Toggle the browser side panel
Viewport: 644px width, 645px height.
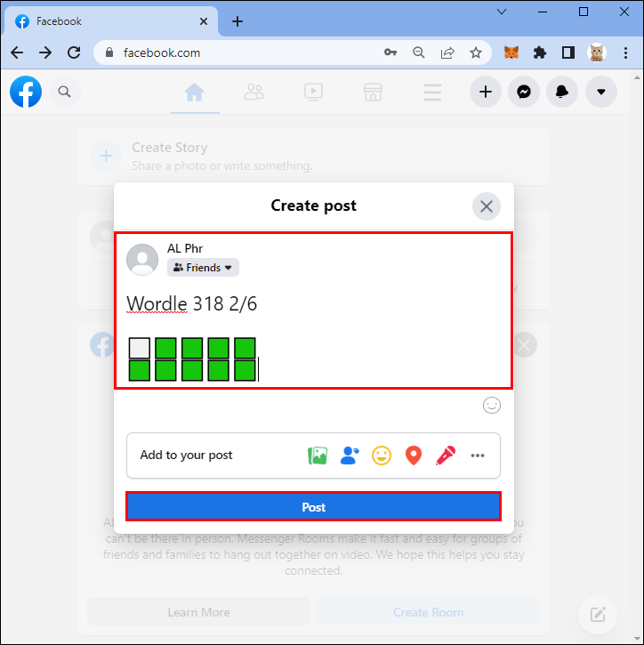[568, 52]
